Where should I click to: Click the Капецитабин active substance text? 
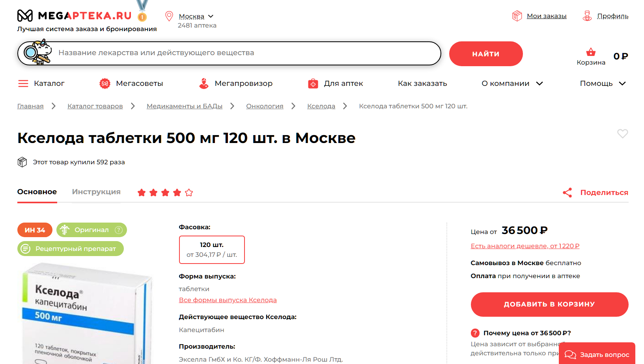202,330
